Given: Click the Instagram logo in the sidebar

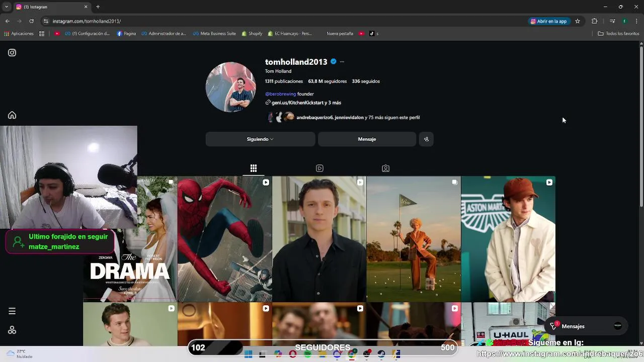Looking at the screenshot, I should 12,53.
